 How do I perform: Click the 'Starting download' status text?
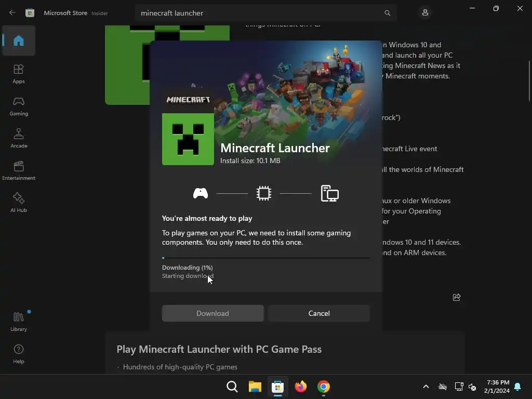(x=188, y=276)
